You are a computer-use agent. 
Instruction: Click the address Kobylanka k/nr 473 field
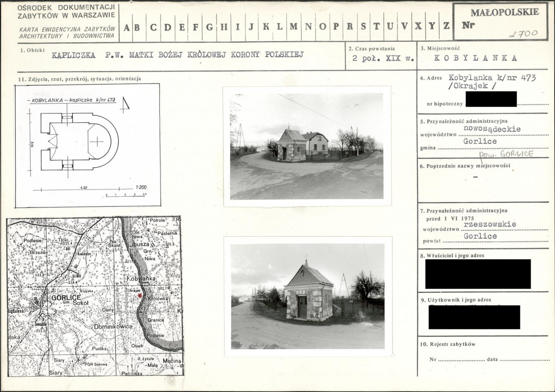coord(492,82)
